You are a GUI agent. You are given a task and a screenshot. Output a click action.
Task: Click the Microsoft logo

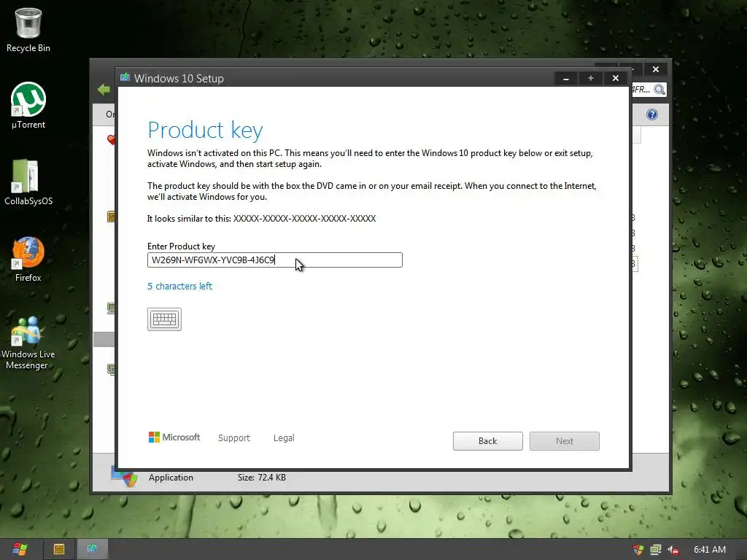click(x=174, y=437)
